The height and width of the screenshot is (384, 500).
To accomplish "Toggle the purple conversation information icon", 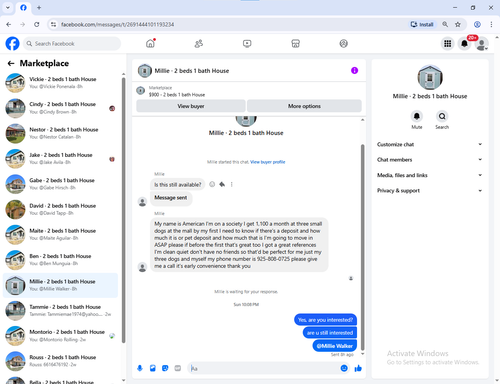I will coord(354,70).
